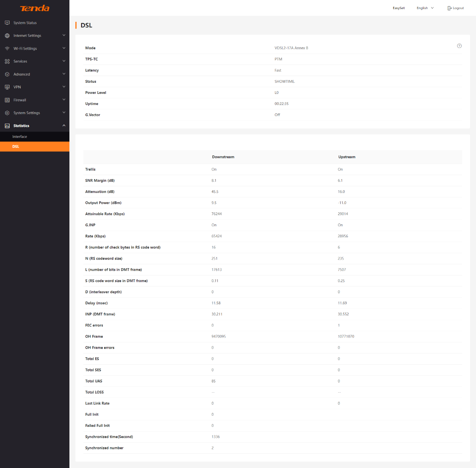Click the Logout link text

pyautogui.click(x=458, y=8)
